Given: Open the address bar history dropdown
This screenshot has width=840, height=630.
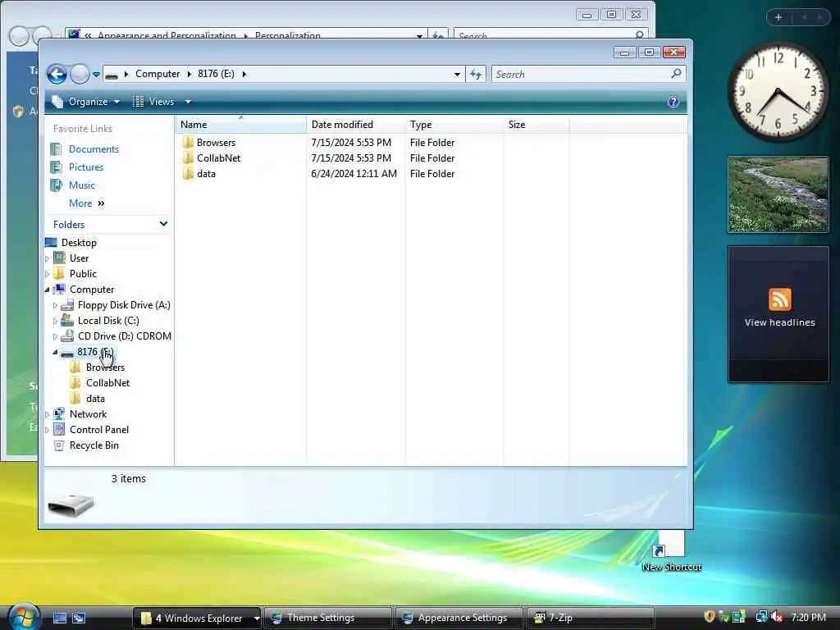Looking at the screenshot, I should pyautogui.click(x=457, y=75).
